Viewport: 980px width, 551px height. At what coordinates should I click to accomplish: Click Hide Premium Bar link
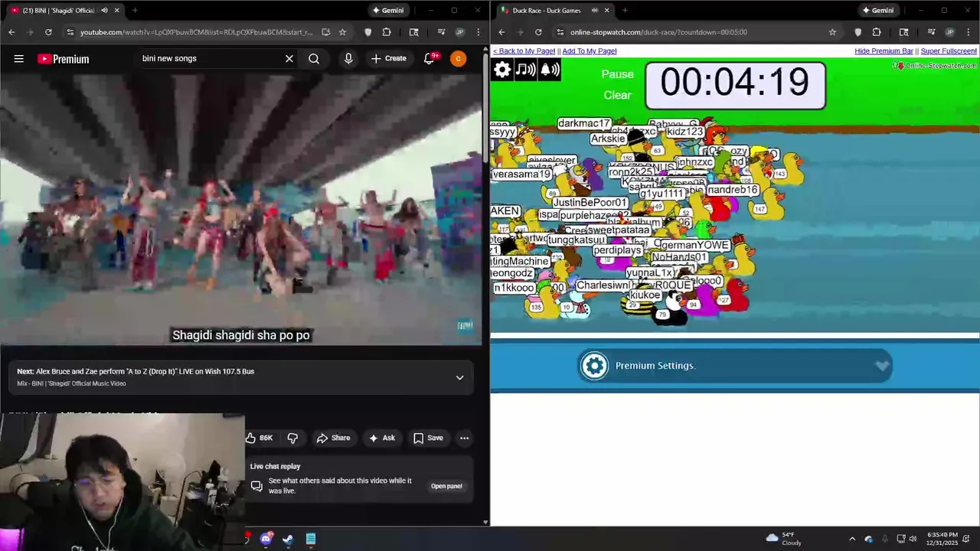(884, 51)
